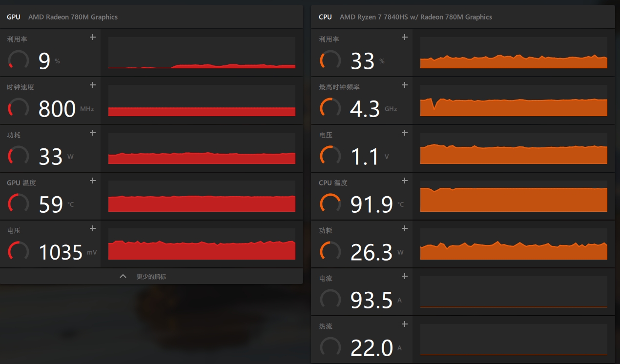Click plus icon on 热流 row
This screenshot has height=364, width=620.
click(x=404, y=324)
